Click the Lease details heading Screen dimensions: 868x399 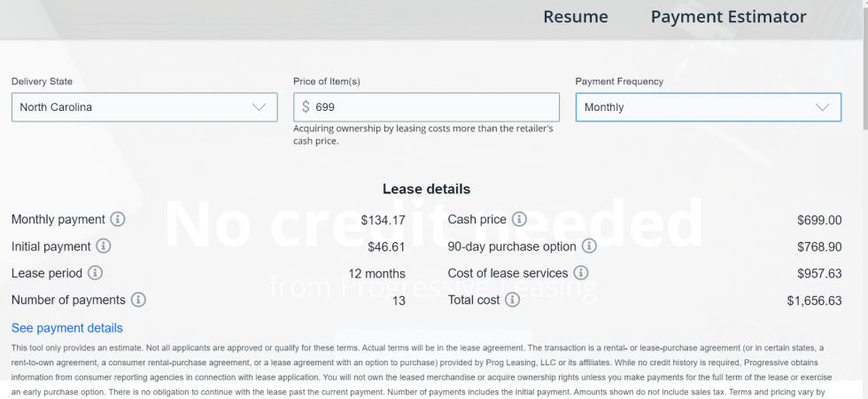tap(426, 189)
